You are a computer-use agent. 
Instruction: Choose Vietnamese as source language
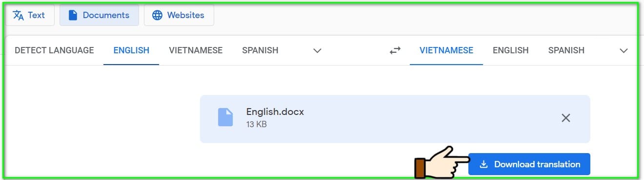(x=196, y=50)
